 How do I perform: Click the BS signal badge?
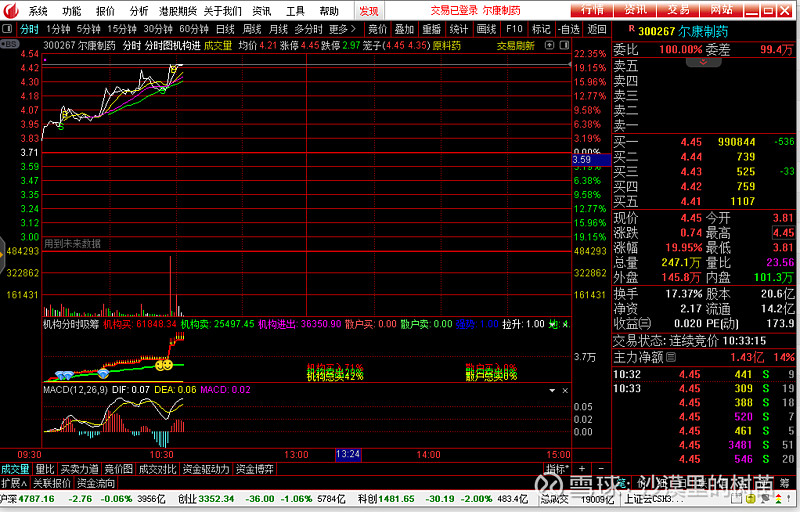point(10,44)
